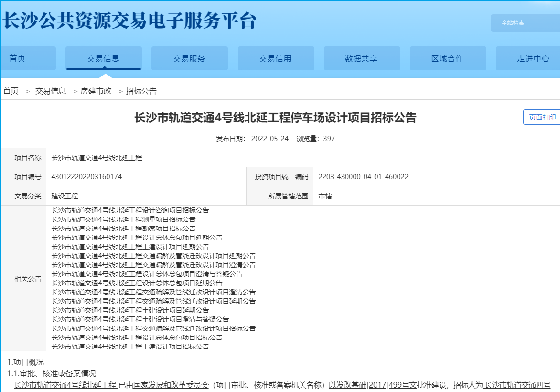Open the 交易信用 navigation tab
Screen dimensions: 560x392
point(275,59)
